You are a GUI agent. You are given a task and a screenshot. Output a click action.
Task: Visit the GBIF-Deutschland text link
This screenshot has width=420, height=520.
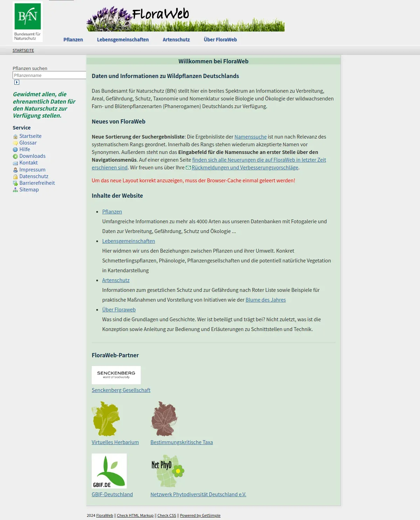[112, 494]
